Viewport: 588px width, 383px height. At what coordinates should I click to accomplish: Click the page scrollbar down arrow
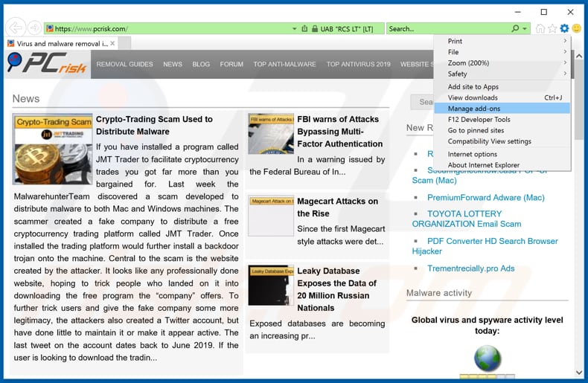[578, 372]
